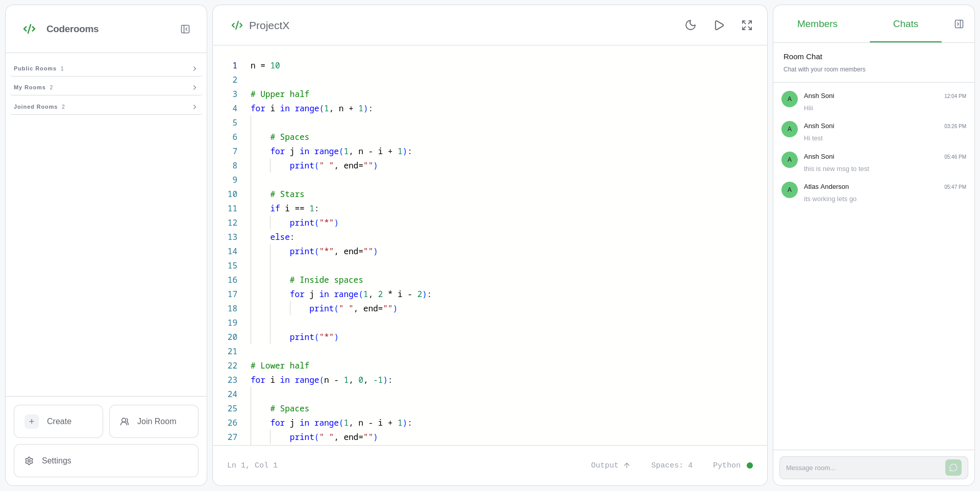The width and height of the screenshot is (980, 491).
Task: Toggle the Output panel
Action: point(610,465)
